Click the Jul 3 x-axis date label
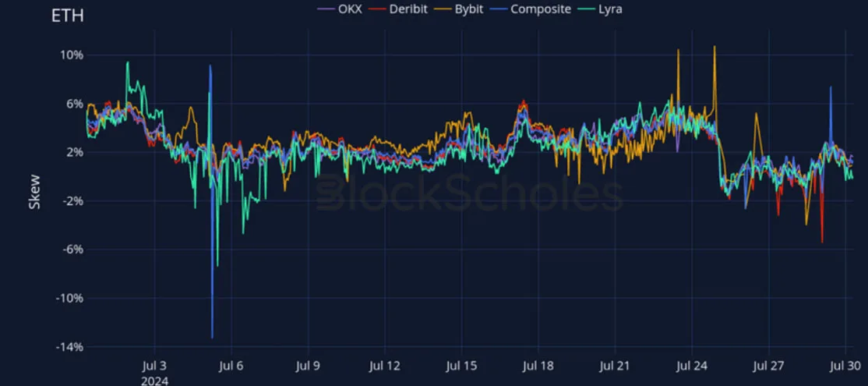 click(x=154, y=366)
